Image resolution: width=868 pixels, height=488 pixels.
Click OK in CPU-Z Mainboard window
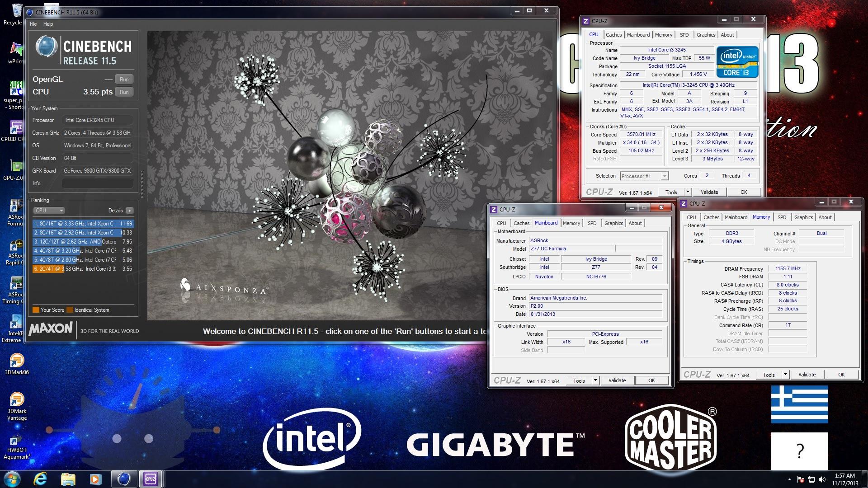coord(651,380)
